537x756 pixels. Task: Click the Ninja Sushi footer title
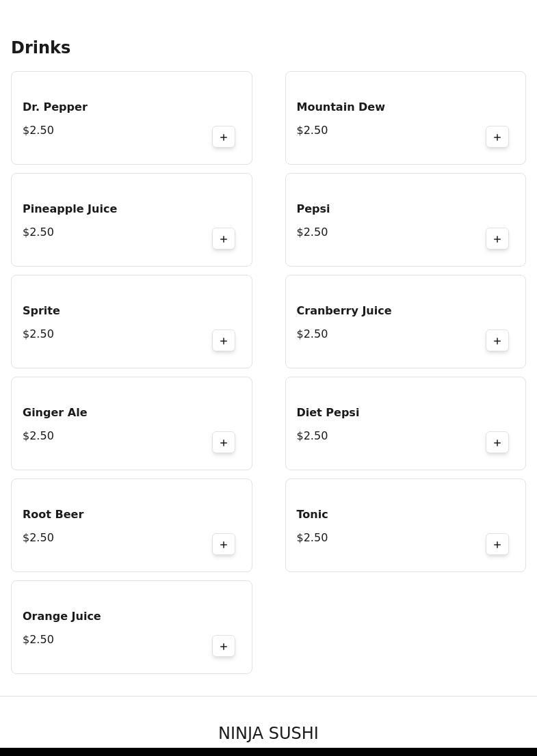[268, 733]
